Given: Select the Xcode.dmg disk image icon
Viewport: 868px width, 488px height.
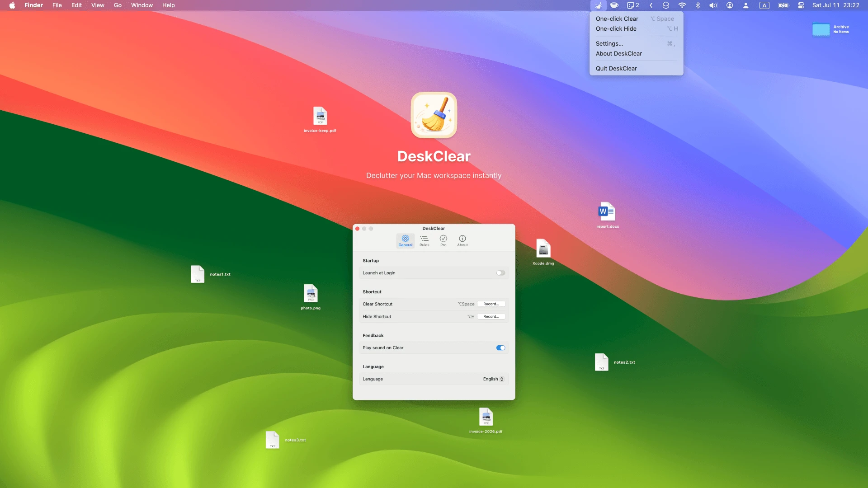Looking at the screenshot, I should [543, 249].
